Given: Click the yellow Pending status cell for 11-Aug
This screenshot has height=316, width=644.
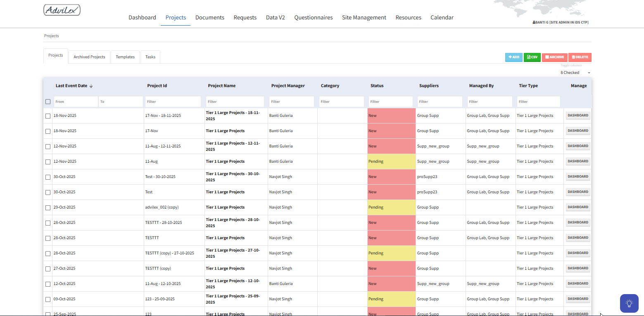Looking at the screenshot, I should click(391, 162).
